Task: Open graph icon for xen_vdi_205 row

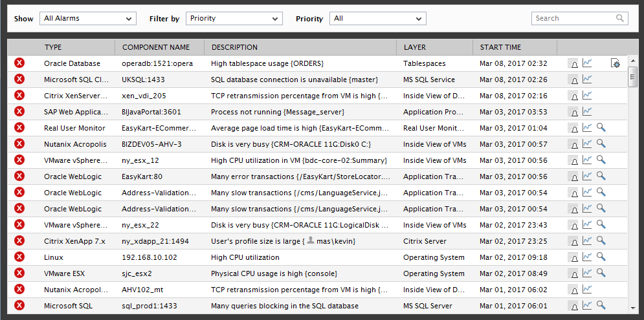Action: 587,96
